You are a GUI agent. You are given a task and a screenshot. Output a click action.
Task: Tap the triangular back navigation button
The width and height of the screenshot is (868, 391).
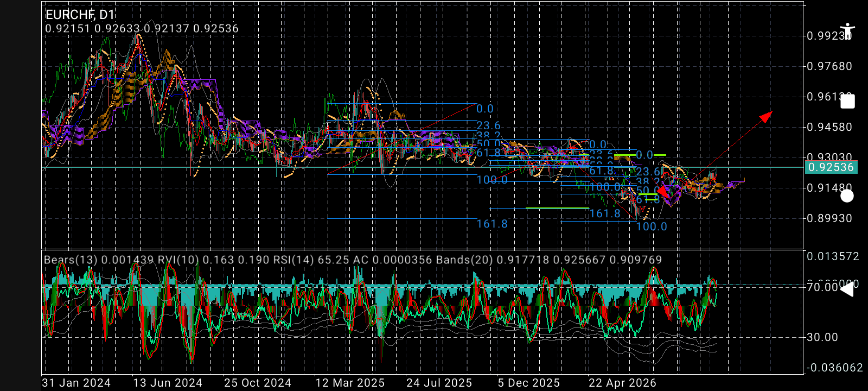[x=846, y=290]
